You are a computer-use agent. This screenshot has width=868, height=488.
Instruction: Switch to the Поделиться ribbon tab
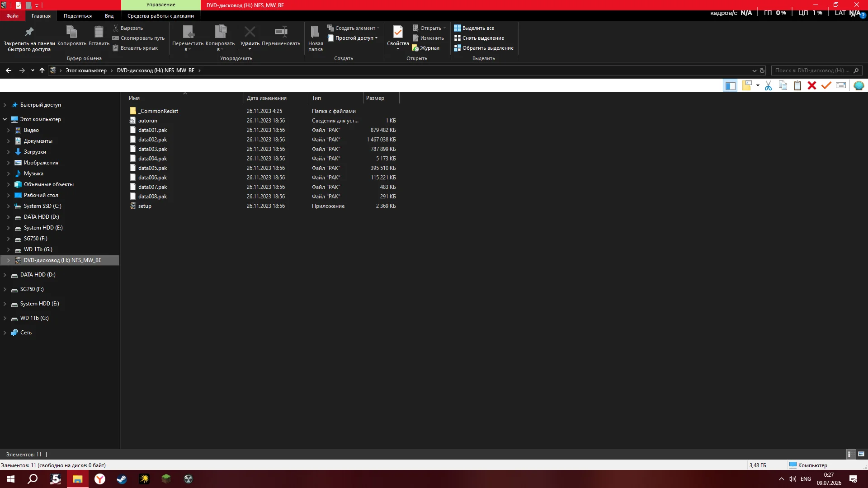pyautogui.click(x=78, y=16)
